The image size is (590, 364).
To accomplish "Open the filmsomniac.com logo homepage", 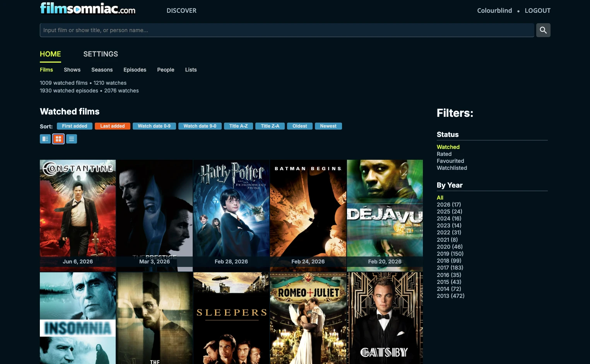I will [88, 8].
